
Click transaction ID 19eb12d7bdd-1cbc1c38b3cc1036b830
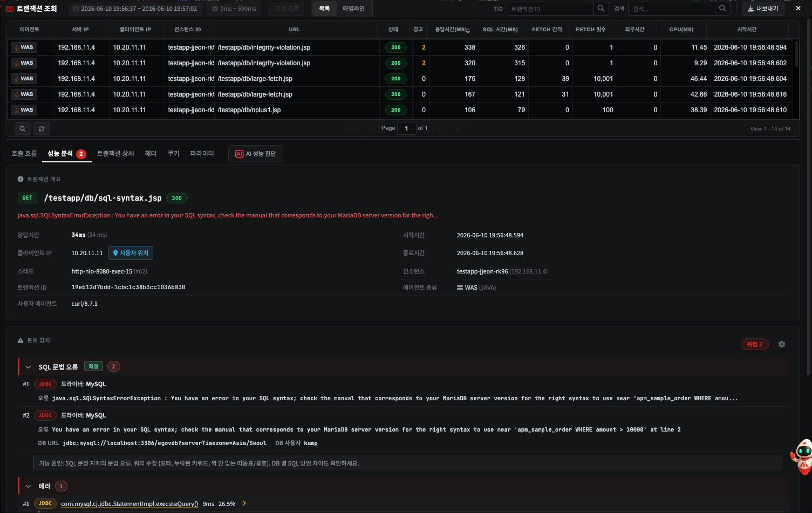(128, 288)
